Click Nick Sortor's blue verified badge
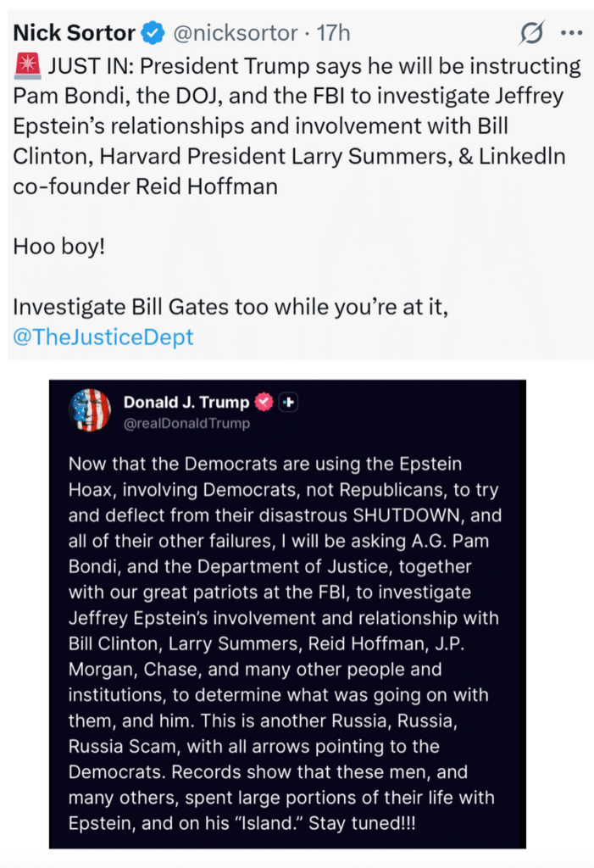The image size is (594, 868). pos(153,34)
